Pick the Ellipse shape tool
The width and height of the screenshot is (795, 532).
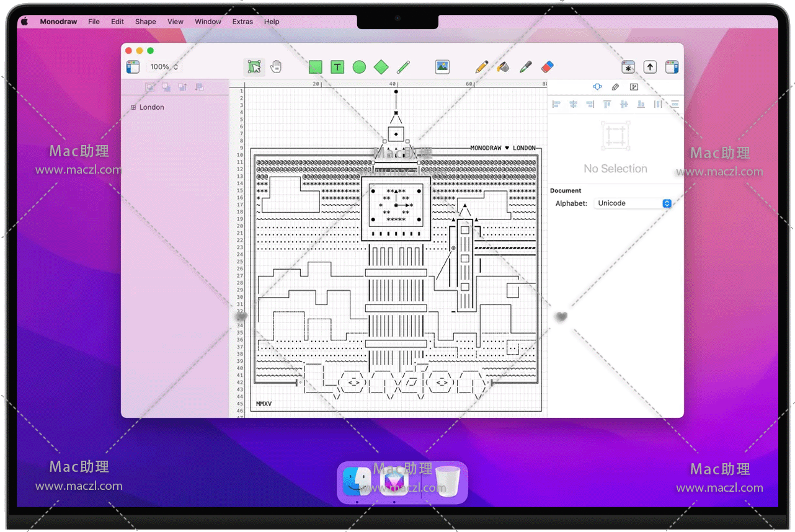tap(359, 67)
